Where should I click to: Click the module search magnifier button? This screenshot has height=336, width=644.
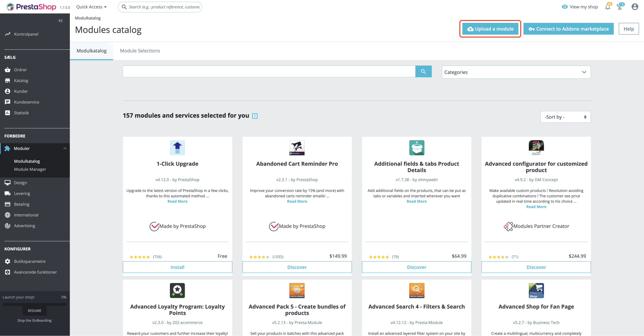tap(423, 71)
